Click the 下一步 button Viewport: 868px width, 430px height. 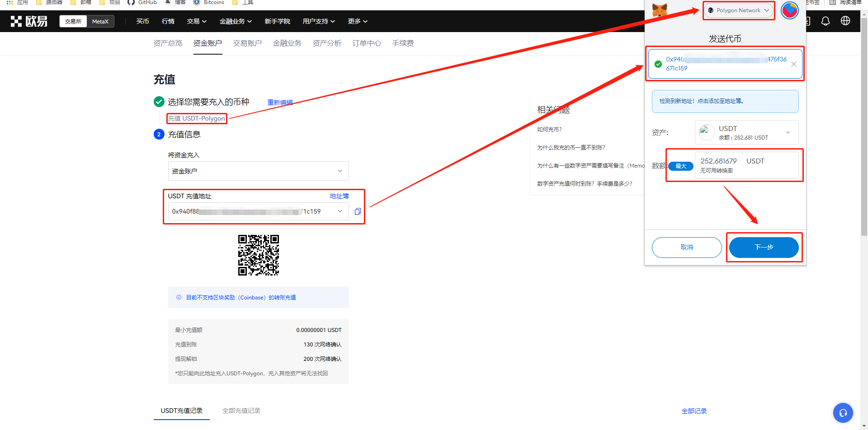(764, 247)
